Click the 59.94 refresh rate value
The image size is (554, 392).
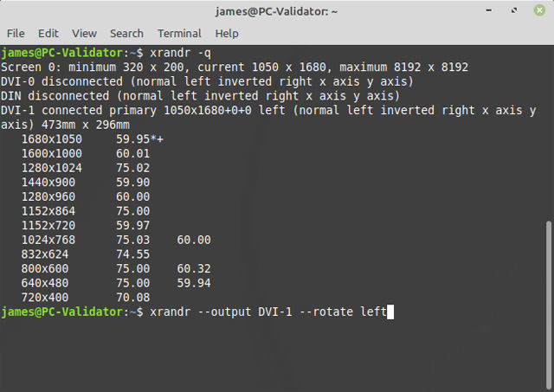(194, 283)
